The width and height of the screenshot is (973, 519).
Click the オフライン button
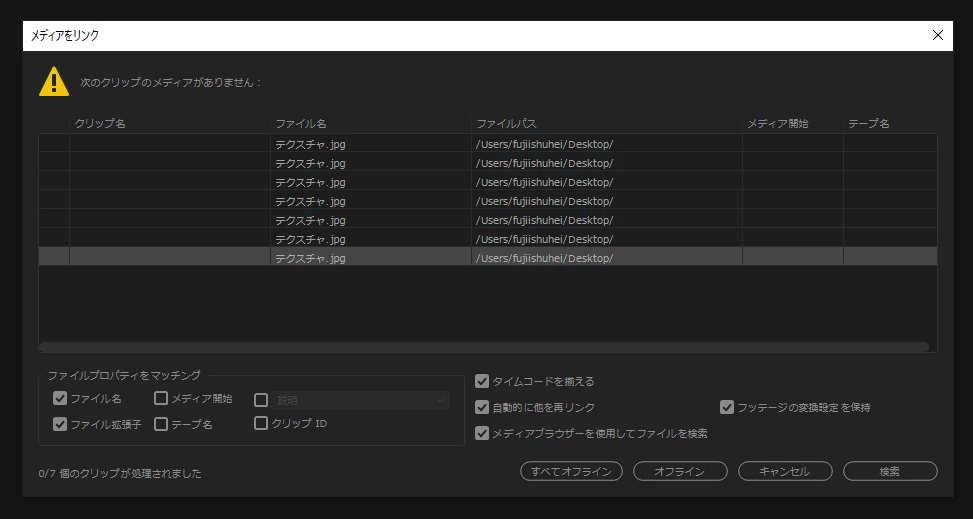click(x=680, y=471)
